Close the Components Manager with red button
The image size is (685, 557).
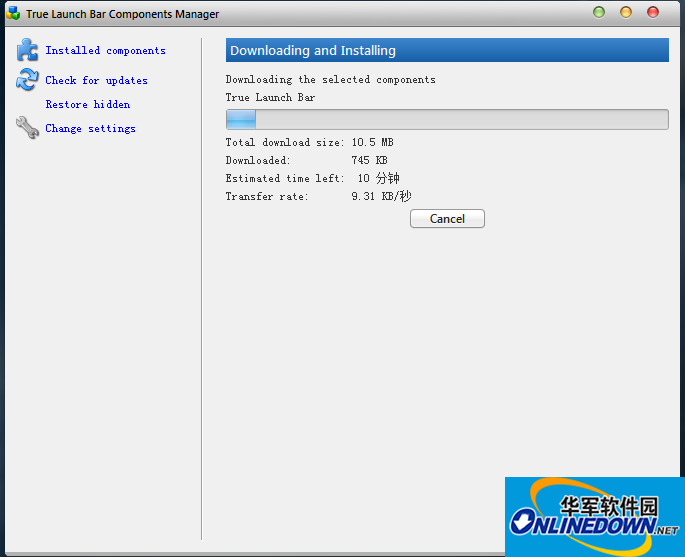(x=653, y=12)
